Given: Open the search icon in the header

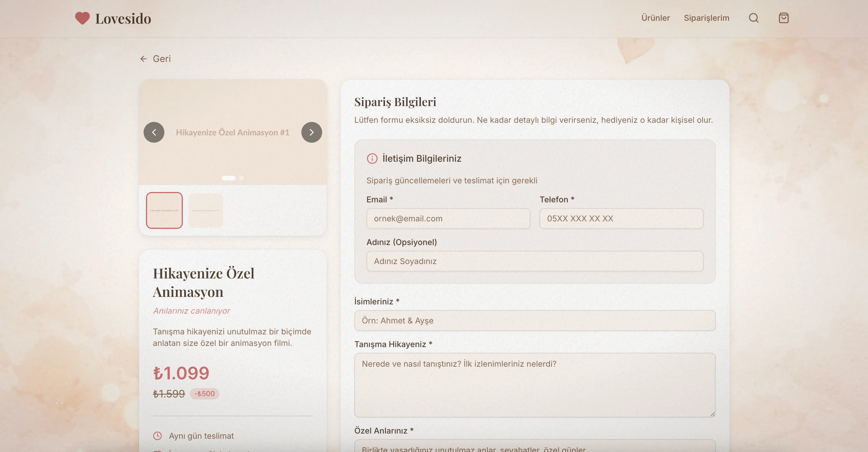Looking at the screenshot, I should tap(754, 18).
